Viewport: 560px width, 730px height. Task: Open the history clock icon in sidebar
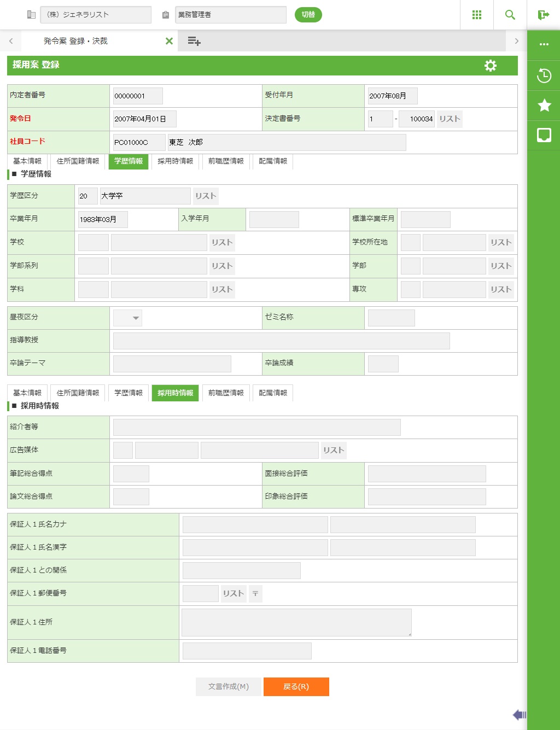544,75
